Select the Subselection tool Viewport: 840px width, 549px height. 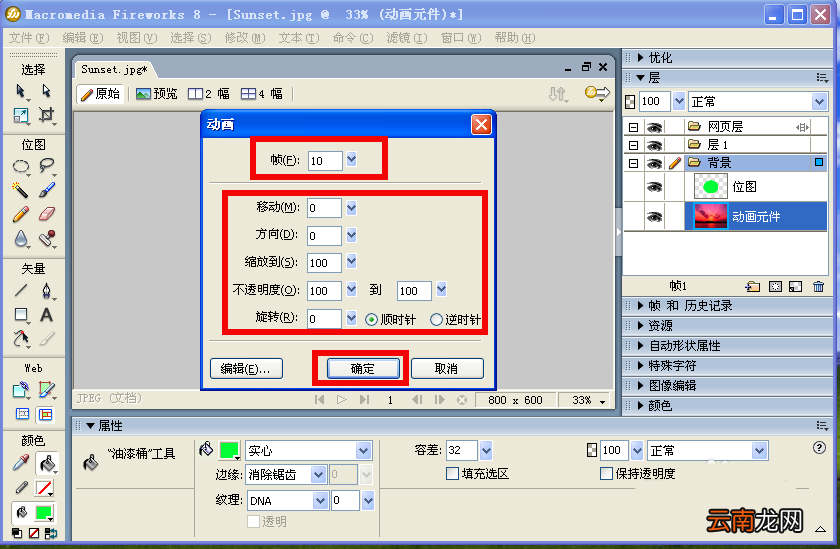coord(47,92)
